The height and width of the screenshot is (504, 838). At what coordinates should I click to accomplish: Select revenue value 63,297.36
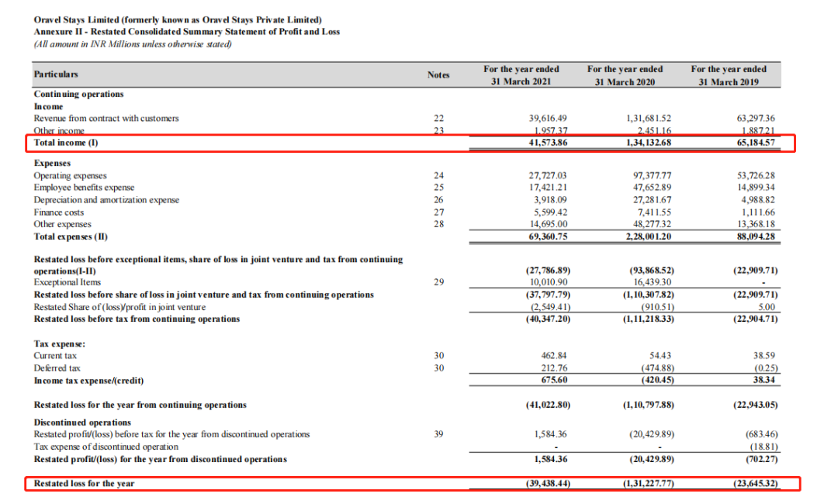click(756, 119)
